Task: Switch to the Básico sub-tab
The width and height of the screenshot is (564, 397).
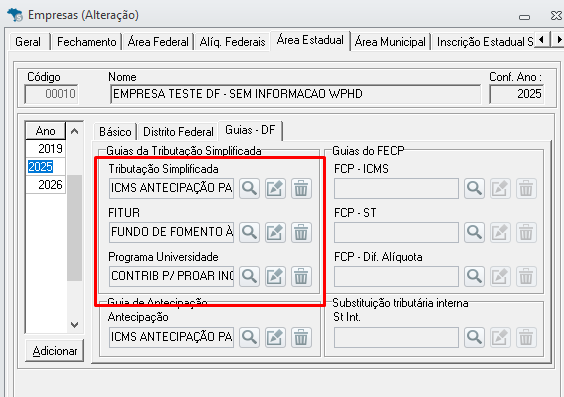Action: (115, 132)
